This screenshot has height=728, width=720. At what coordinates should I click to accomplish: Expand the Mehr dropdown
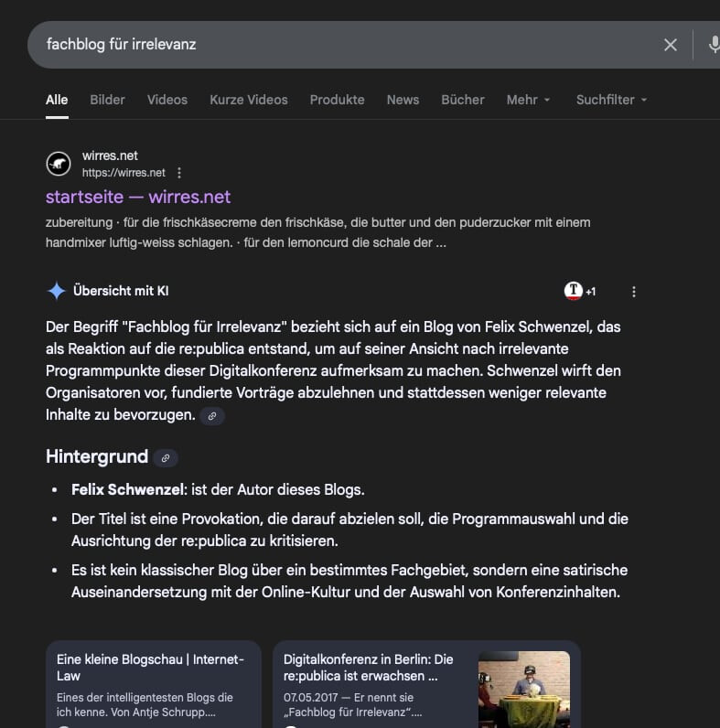[x=528, y=100]
